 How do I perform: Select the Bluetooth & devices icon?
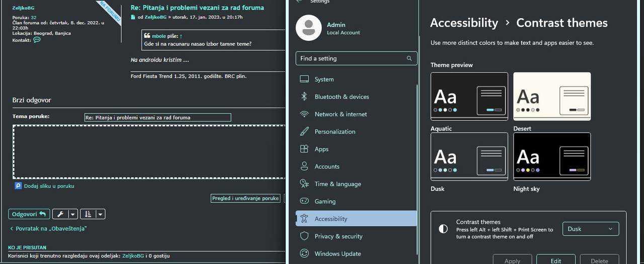tap(304, 97)
